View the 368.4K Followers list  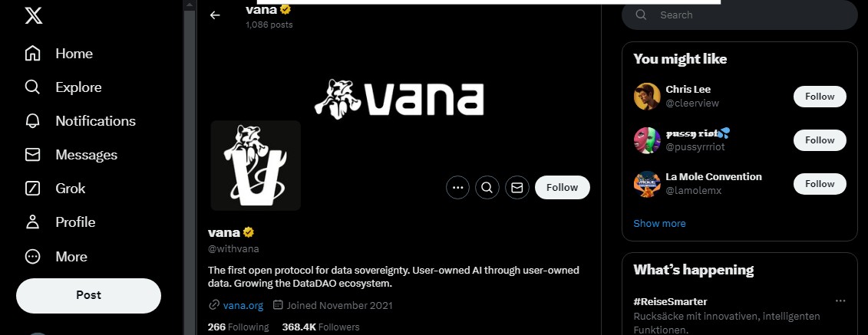click(x=321, y=327)
